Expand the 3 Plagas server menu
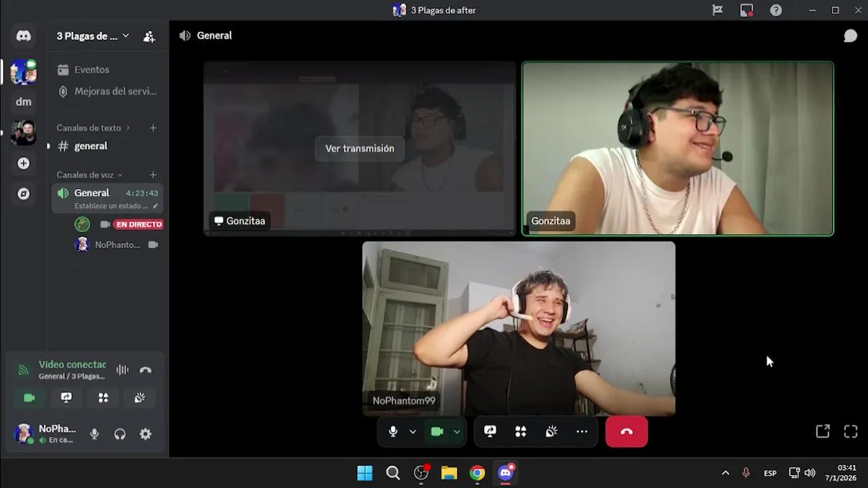Screen dimensions: 868x488 (93, 36)
